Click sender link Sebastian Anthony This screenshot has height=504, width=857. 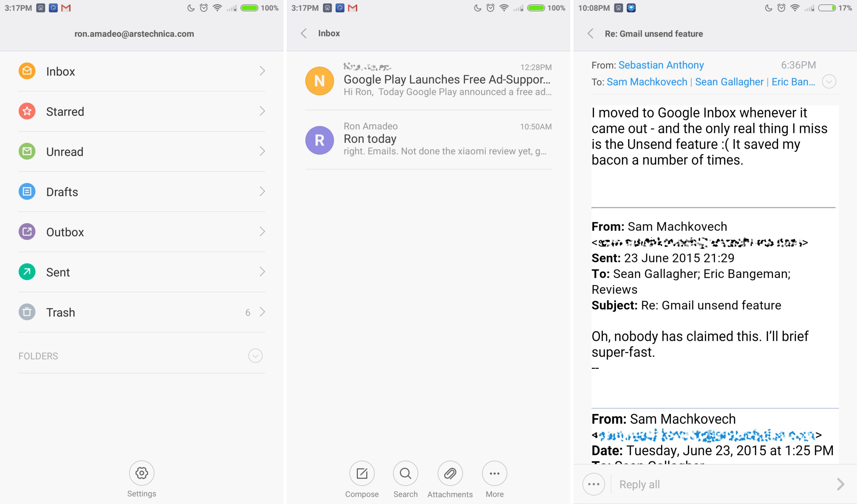point(661,65)
